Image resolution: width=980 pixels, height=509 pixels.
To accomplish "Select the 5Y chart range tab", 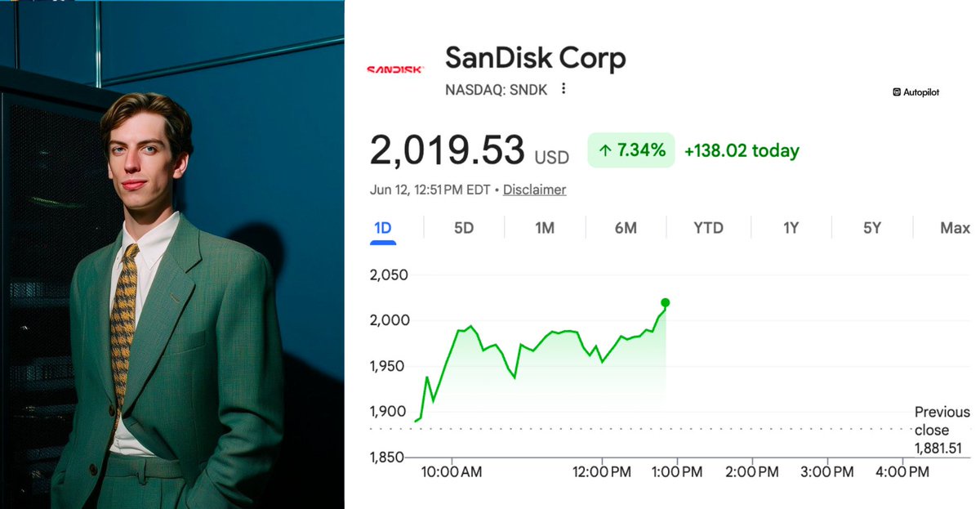I will click(872, 228).
